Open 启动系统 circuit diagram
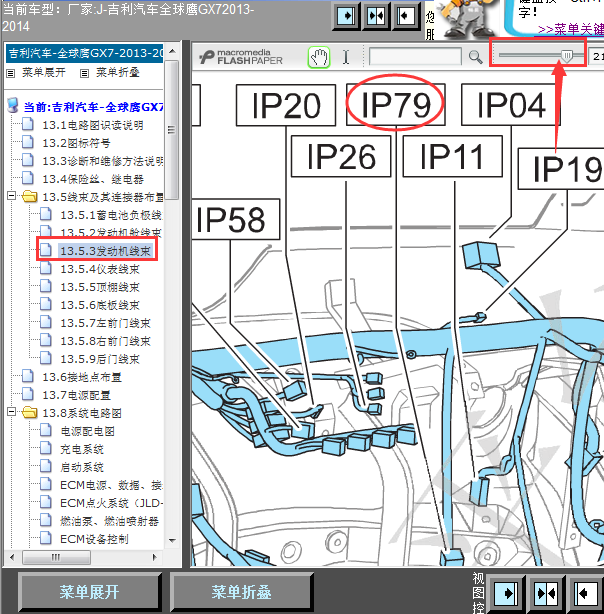The image size is (604, 614). 82,468
